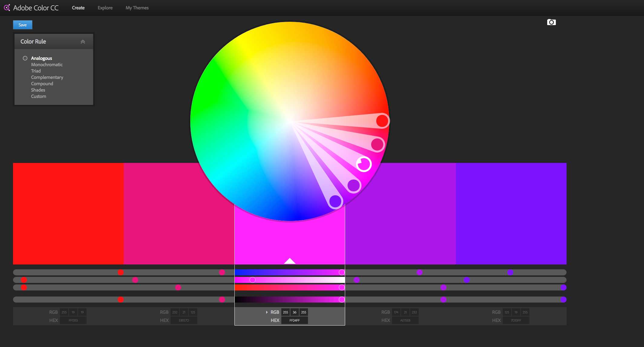This screenshot has width=644, height=347.
Task: Select the red handle on color wheel
Action: click(x=382, y=121)
